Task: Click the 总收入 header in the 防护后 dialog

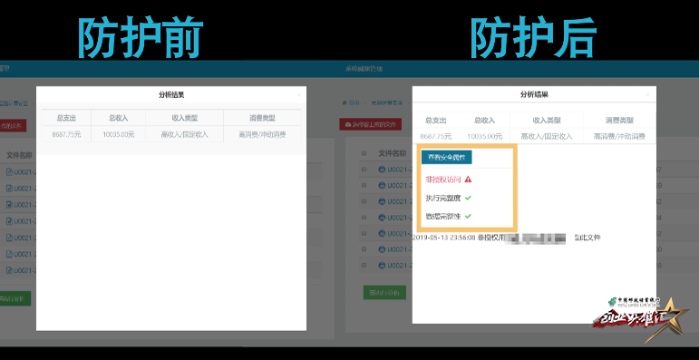Action: (x=485, y=120)
